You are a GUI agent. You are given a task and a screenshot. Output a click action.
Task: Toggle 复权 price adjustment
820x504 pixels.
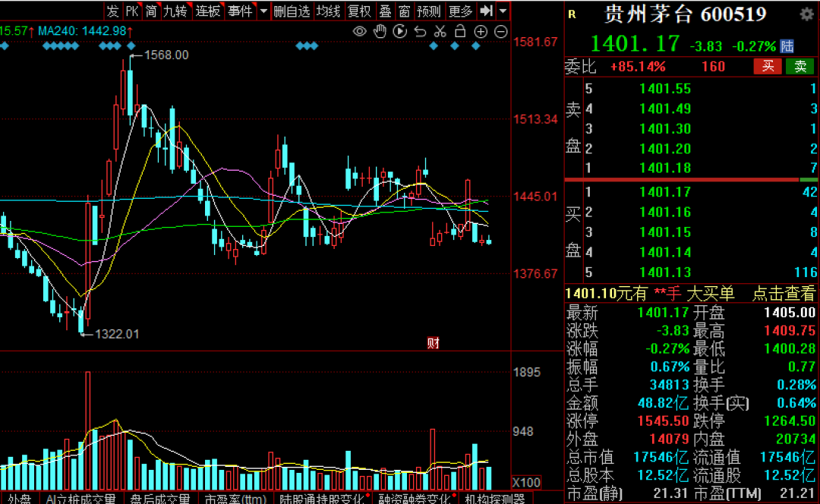[359, 11]
